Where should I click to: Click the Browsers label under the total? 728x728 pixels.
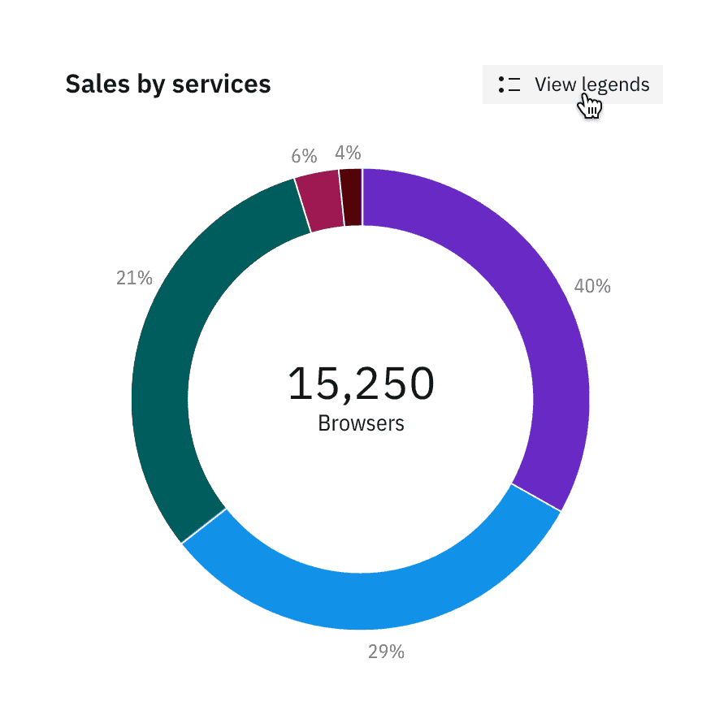362,423
